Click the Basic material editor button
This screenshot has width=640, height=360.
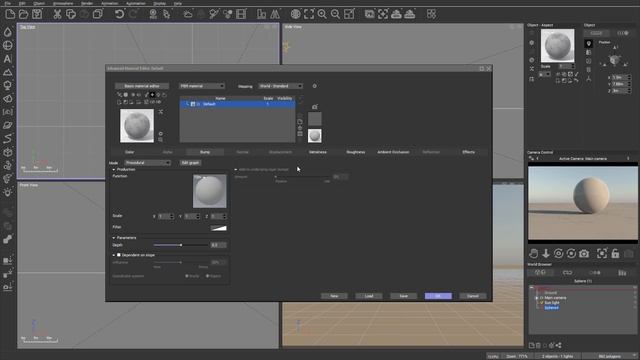point(142,86)
